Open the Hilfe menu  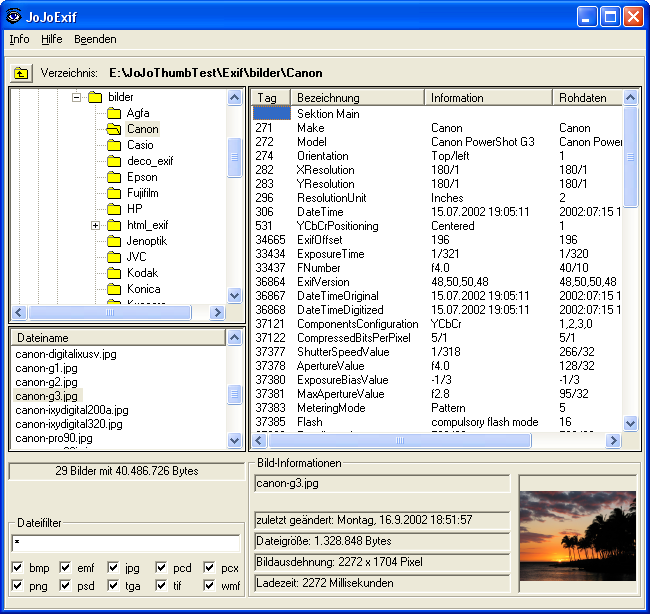coord(52,39)
